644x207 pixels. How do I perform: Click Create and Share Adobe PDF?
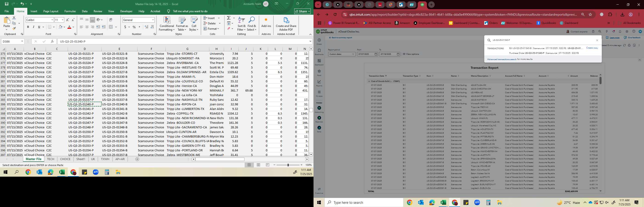coord(286,24)
